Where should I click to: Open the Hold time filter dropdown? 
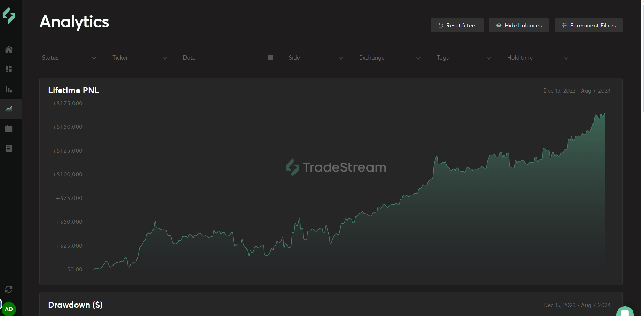[x=538, y=58]
